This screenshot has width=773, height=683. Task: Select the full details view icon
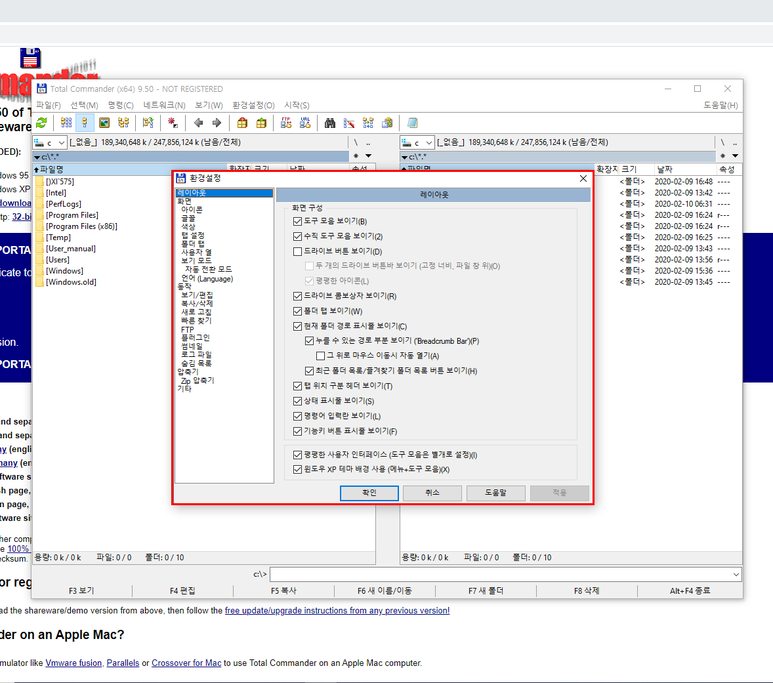point(85,123)
